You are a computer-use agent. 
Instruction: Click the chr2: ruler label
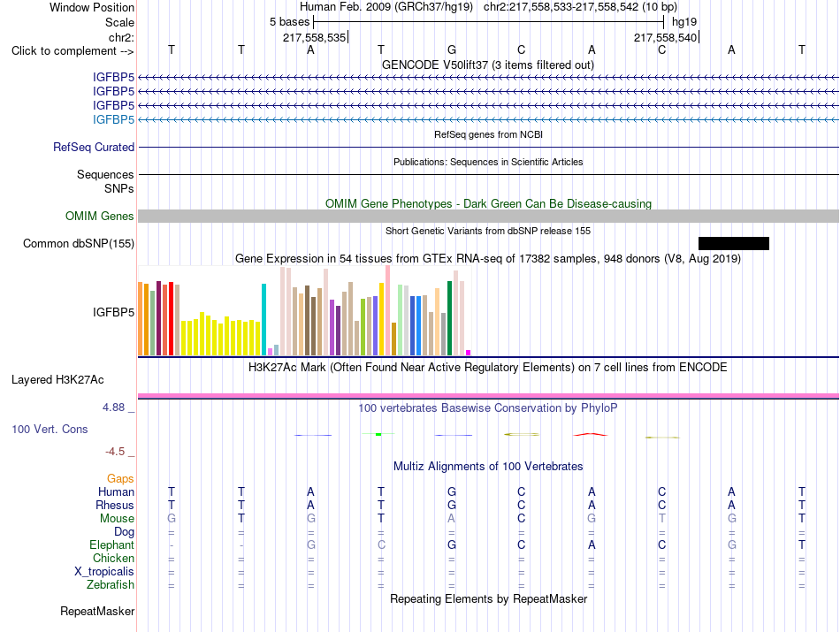[x=121, y=37]
